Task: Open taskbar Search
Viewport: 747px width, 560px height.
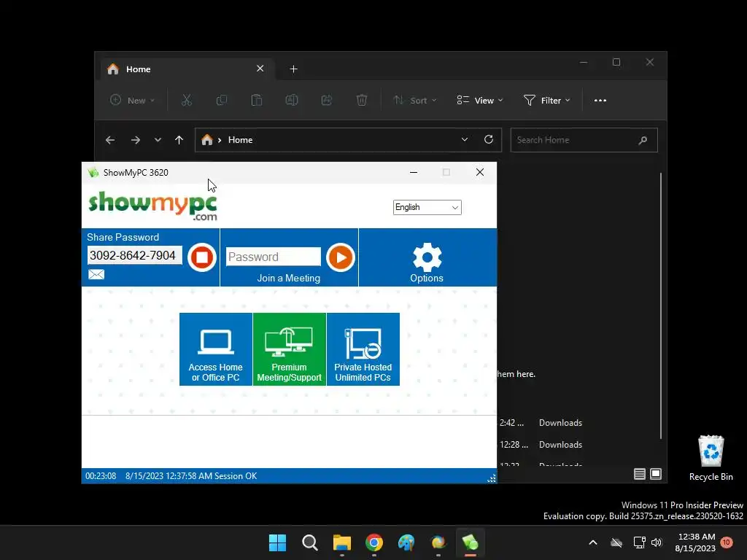Action: click(x=309, y=542)
